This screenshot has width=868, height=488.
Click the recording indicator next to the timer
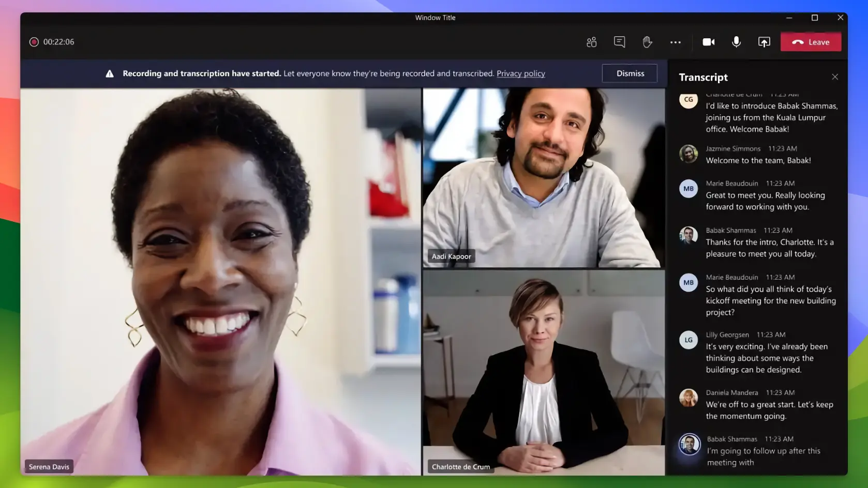pyautogui.click(x=34, y=42)
